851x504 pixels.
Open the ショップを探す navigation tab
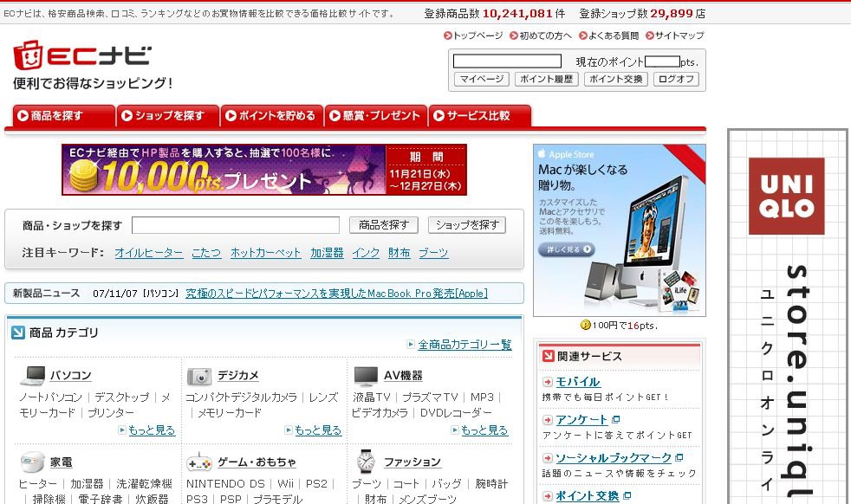click(x=168, y=115)
